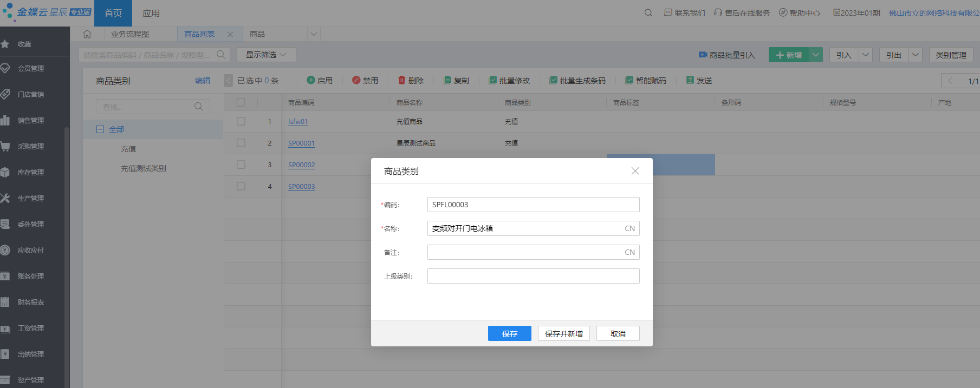Focus the 备注 input field
Viewport: 980px width, 388px height.
(534, 252)
